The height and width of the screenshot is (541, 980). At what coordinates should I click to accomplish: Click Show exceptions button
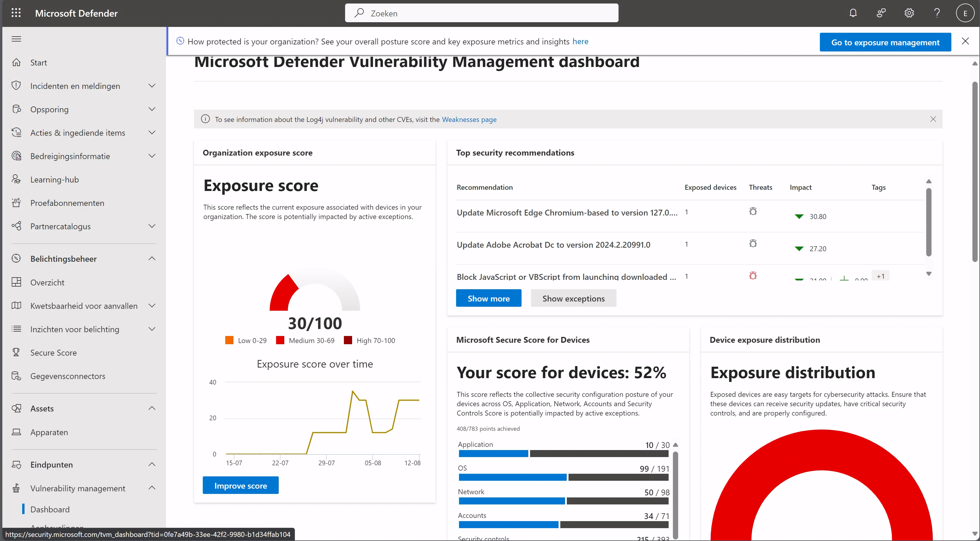point(573,299)
